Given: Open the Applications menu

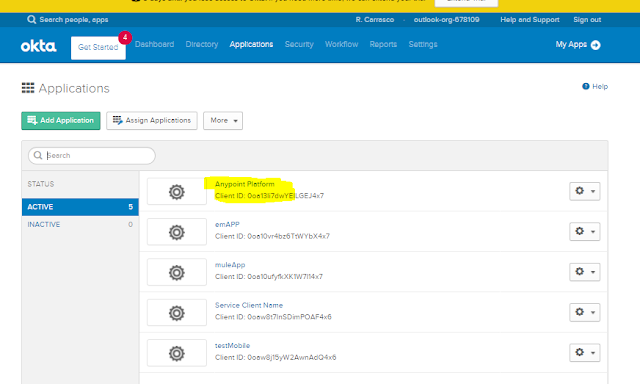Looking at the screenshot, I should click(x=251, y=44).
